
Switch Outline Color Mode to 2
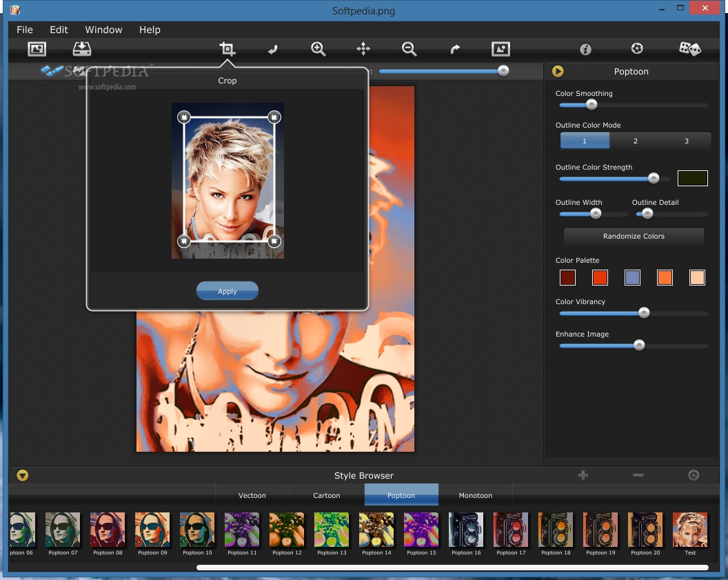635,141
